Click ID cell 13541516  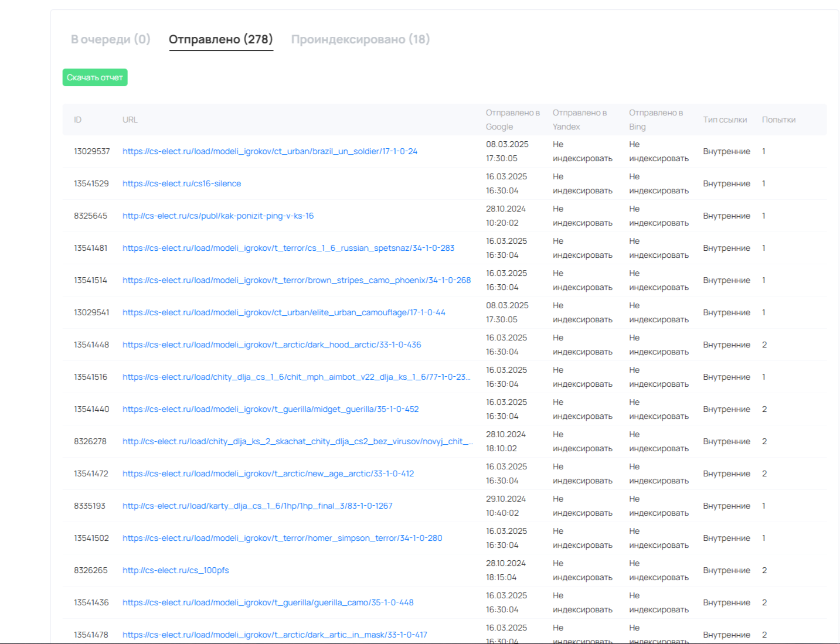click(91, 377)
